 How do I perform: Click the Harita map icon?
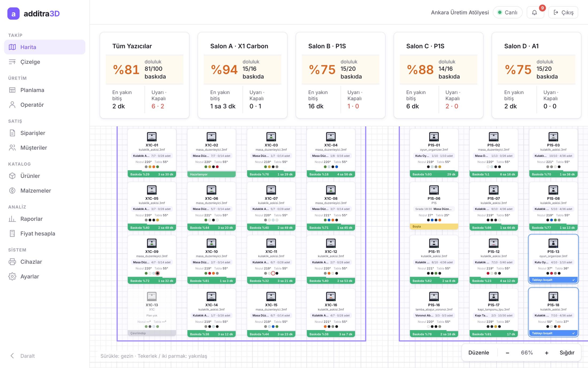pos(12,47)
